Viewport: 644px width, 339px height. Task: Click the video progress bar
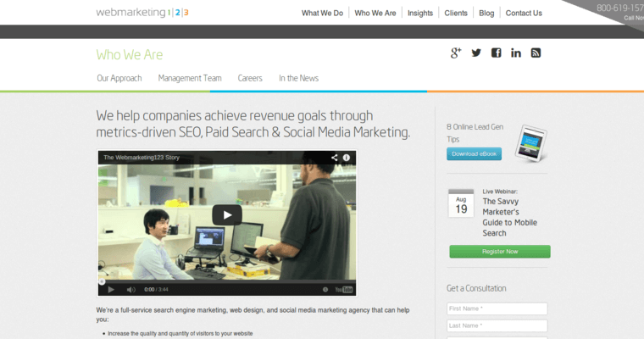point(226,281)
